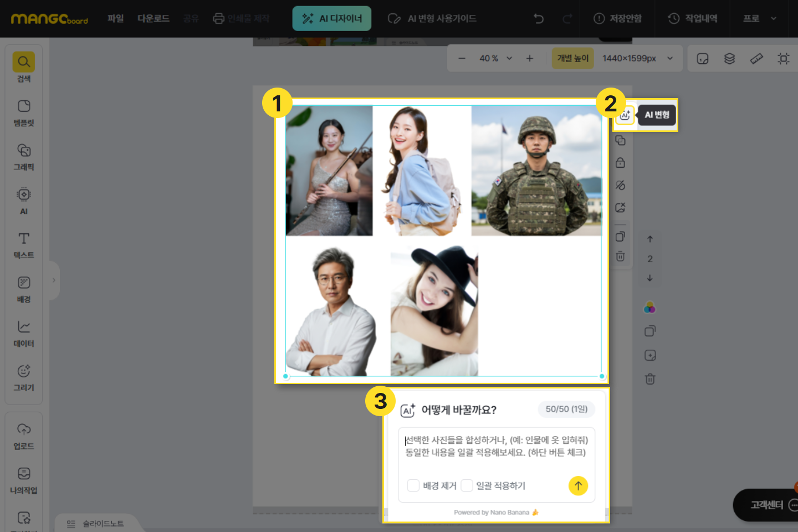Open the 템플릿 templates panel
798x532 pixels.
tap(24, 112)
